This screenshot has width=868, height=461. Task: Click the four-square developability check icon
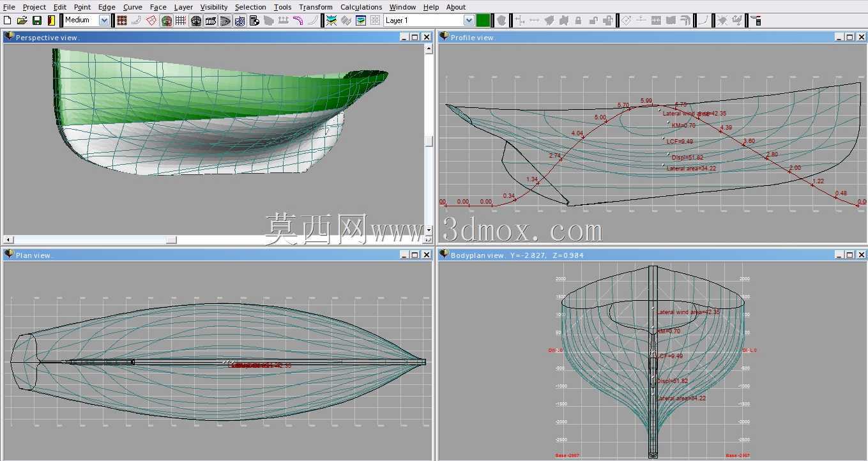375,20
